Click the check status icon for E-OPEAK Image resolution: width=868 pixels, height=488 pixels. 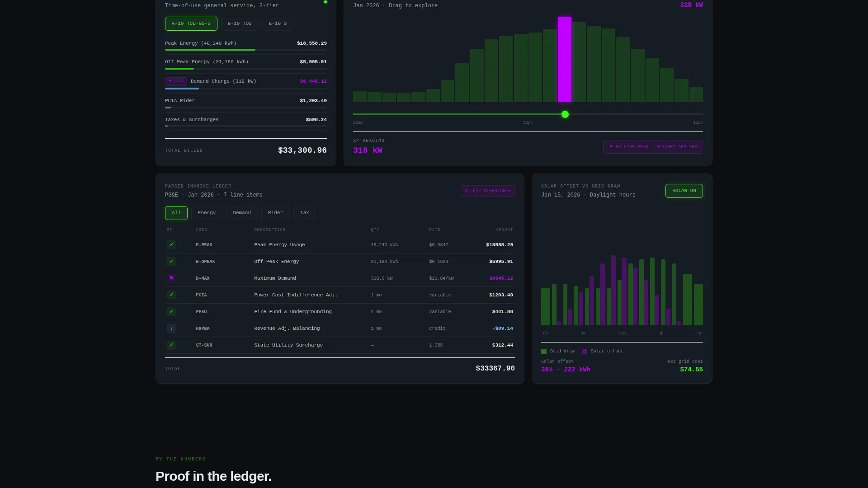171,262
